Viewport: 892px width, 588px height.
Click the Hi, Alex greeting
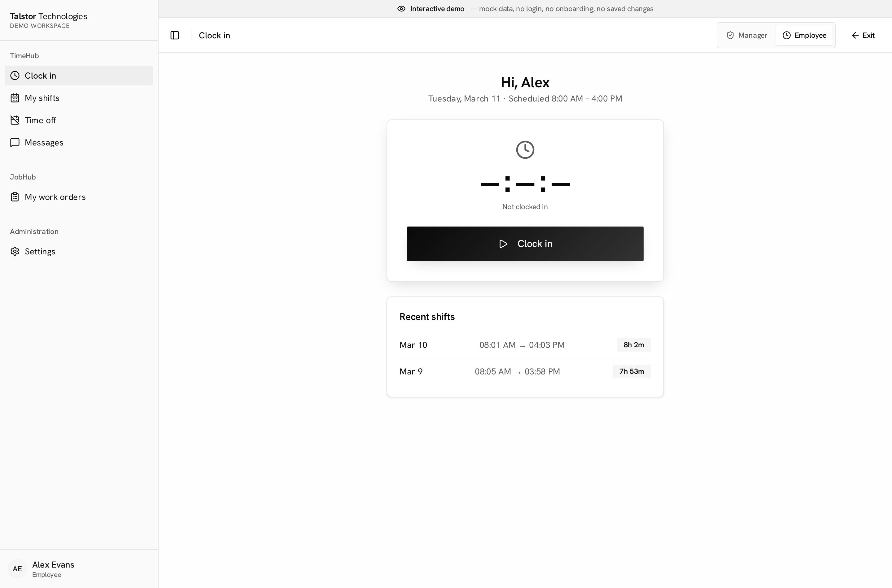pyautogui.click(x=525, y=82)
